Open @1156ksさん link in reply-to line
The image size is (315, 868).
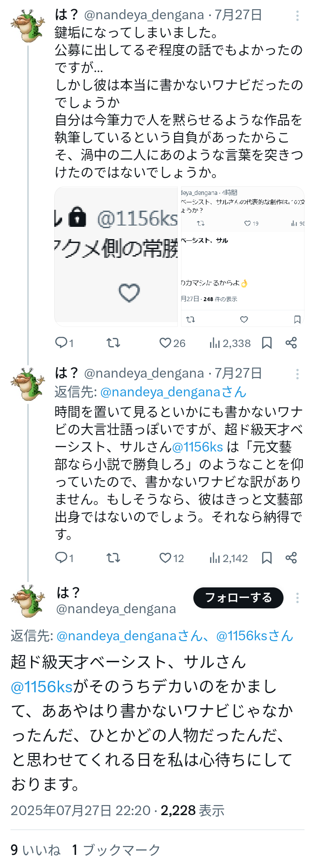pos(254,635)
